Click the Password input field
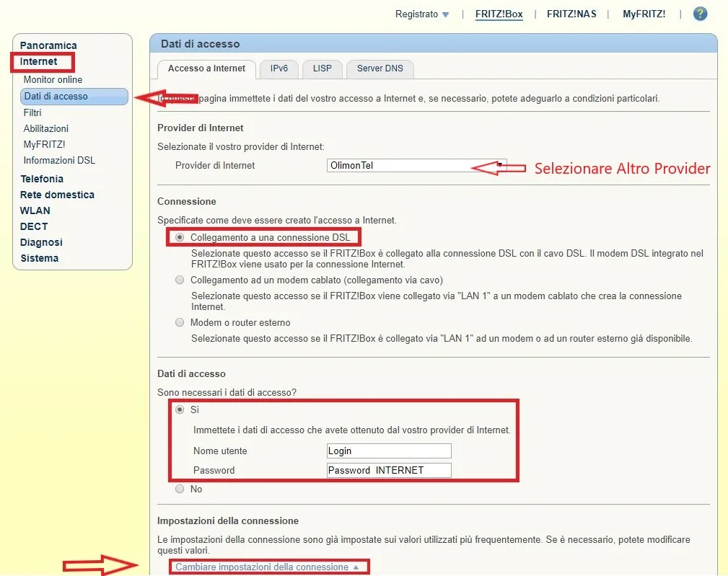Screen dimensions: 728x576 pyautogui.click(x=389, y=470)
